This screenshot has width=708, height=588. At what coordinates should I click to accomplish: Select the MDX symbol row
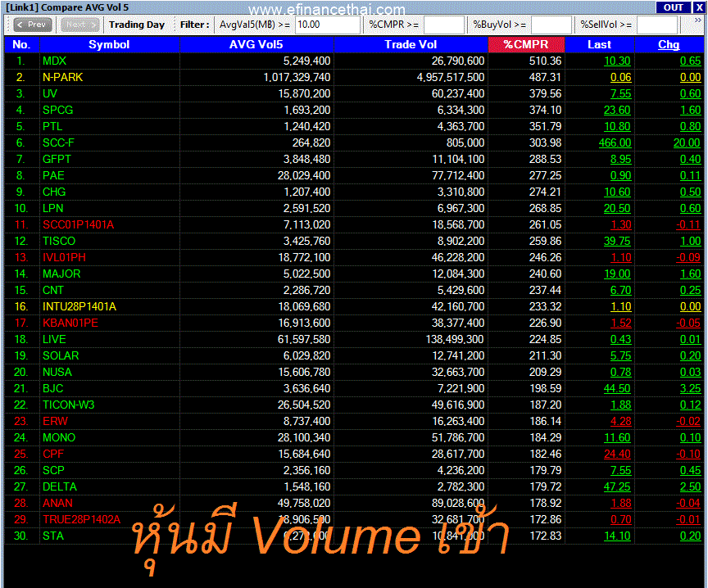pos(354,61)
